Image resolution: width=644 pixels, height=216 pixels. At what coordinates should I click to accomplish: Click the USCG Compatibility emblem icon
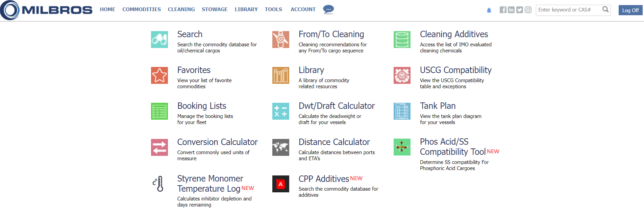[x=402, y=75]
